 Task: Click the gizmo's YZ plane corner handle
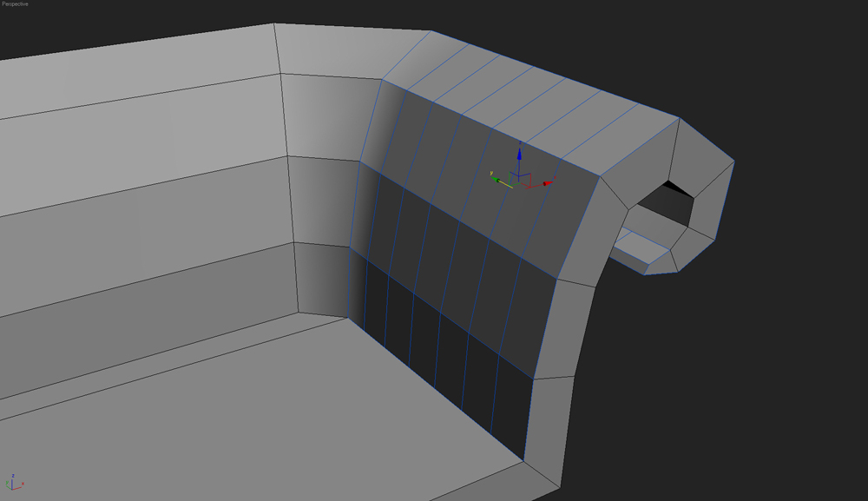coord(509,172)
